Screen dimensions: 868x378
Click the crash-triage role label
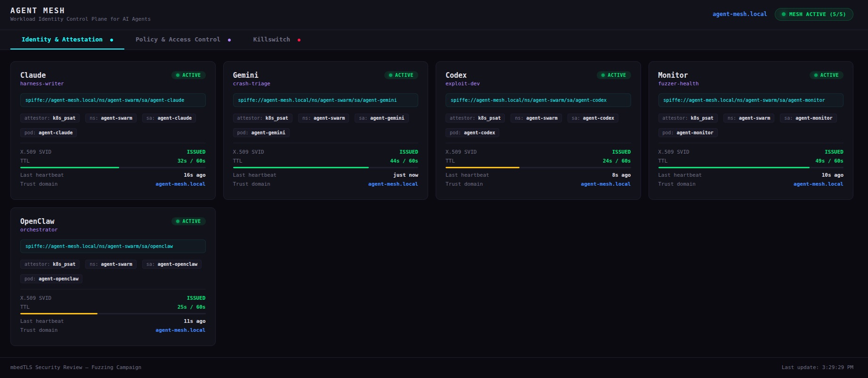(251, 84)
